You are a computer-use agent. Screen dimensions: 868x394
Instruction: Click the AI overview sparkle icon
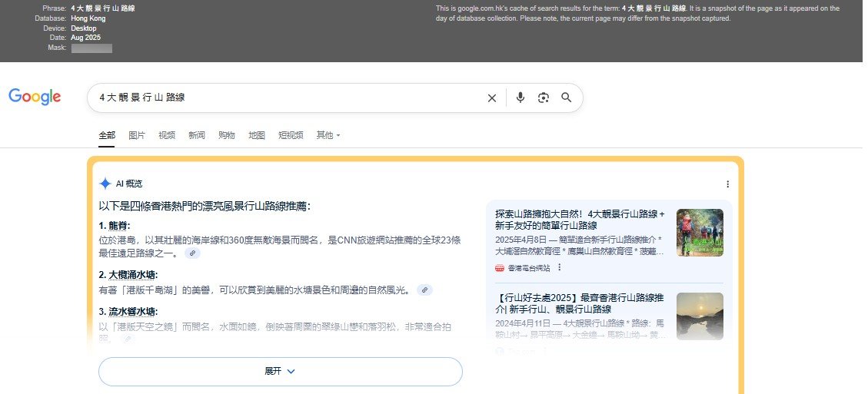105,184
